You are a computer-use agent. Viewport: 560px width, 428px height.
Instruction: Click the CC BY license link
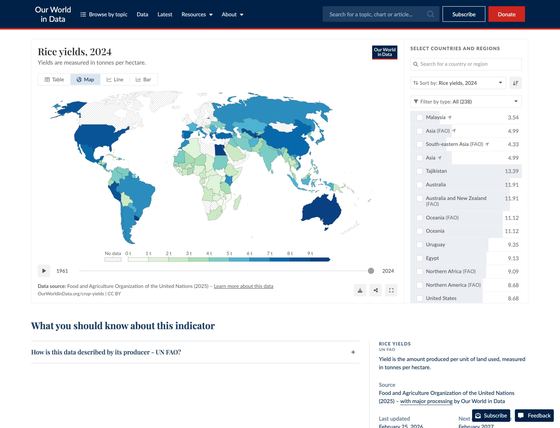coord(115,294)
